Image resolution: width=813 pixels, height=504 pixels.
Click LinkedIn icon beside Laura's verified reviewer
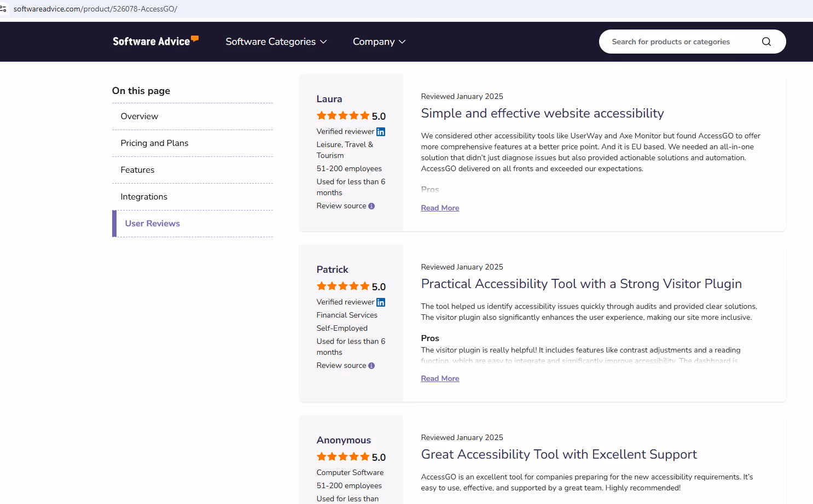click(x=381, y=132)
